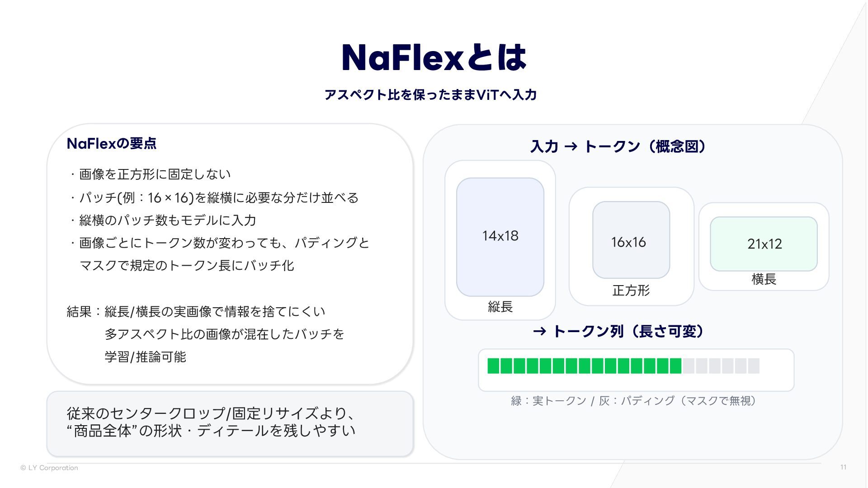Select the bullet "画像を正方形に固定しない"
The image size is (868, 488).
[x=155, y=174]
